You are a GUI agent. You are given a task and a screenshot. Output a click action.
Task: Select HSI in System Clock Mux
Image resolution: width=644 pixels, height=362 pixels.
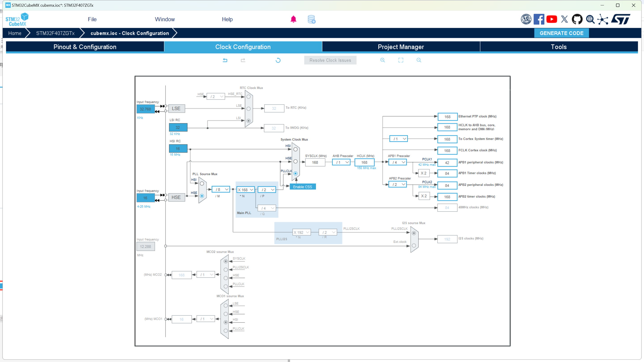click(295, 149)
